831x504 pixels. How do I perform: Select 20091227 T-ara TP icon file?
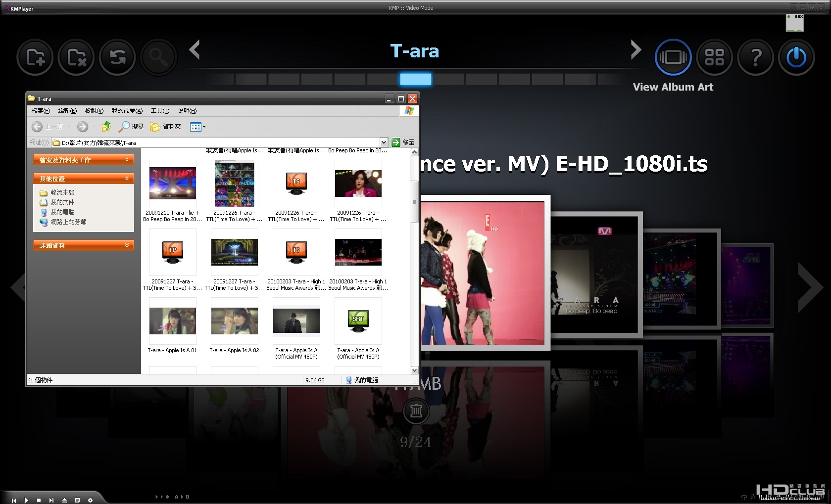[x=172, y=260]
